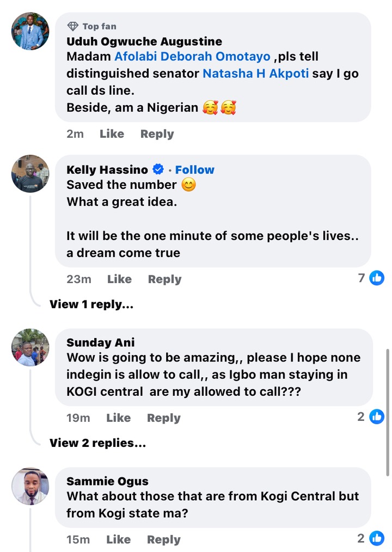Viewport: 392px width, 552px height.
Task: Reply to Sunday Ani's comment
Action: coord(163,418)
